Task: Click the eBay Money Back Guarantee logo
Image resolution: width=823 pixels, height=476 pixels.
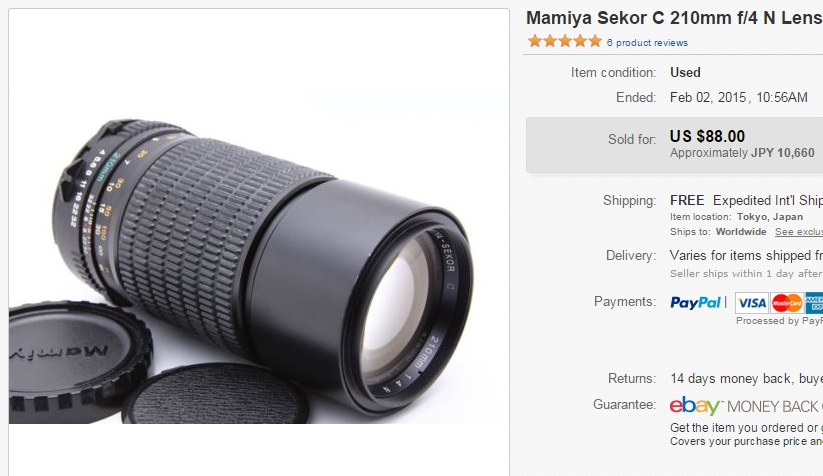Action: (x=746, y=406)
